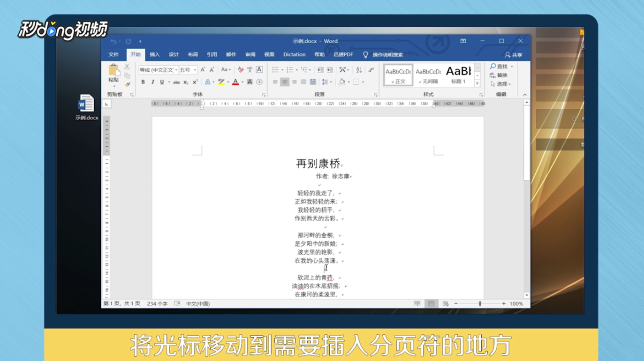The width and height of the screenshot is (644, 361).
Task: Open the font name dropdown
Action: pos(176,70)
